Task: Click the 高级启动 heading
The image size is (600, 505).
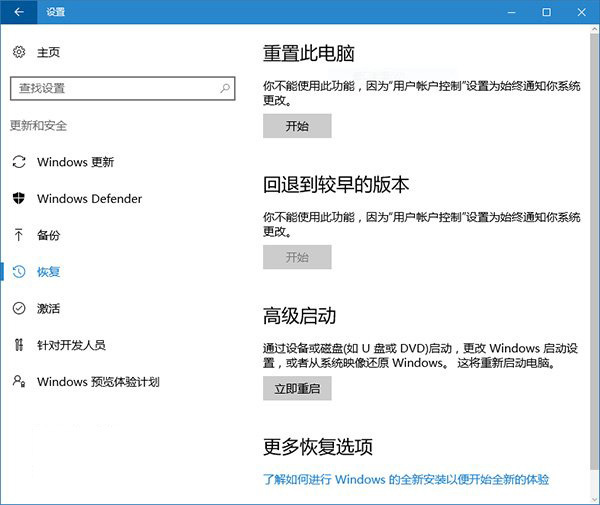Action: pyautogui.click(x=299, y=316)
